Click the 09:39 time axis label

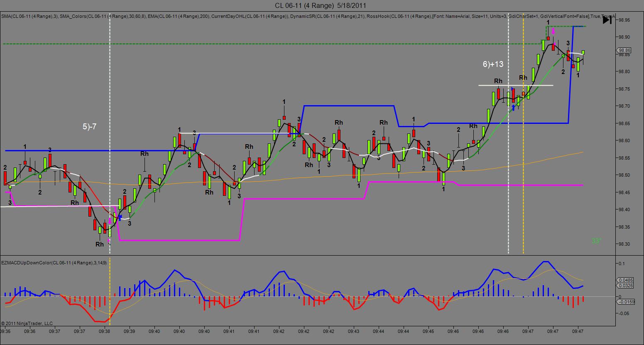click(130, 331)
